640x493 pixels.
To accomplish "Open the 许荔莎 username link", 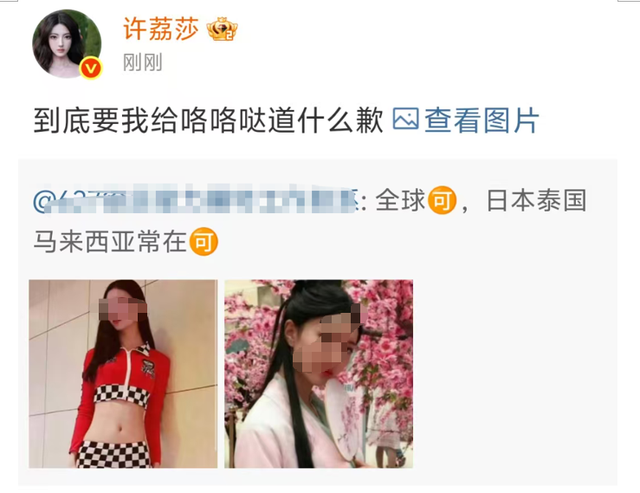I will pyautogui.click(x=161, y=29).
